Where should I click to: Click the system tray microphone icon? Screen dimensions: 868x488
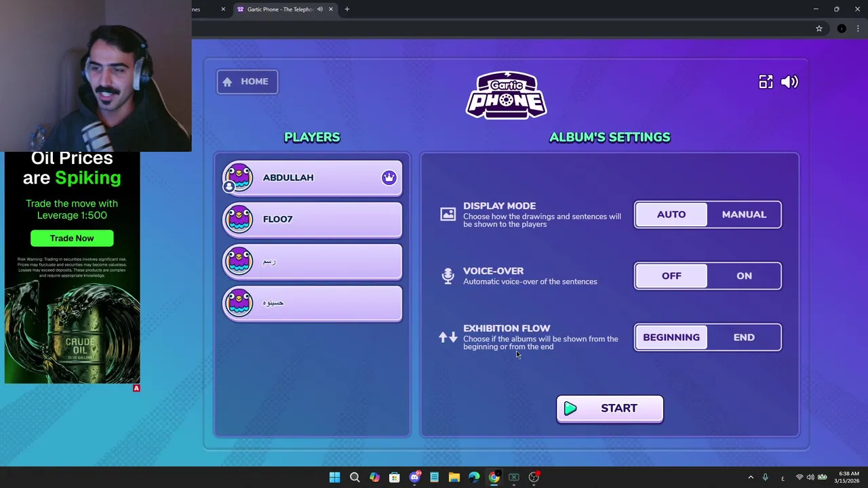click(x=766, y=478)
